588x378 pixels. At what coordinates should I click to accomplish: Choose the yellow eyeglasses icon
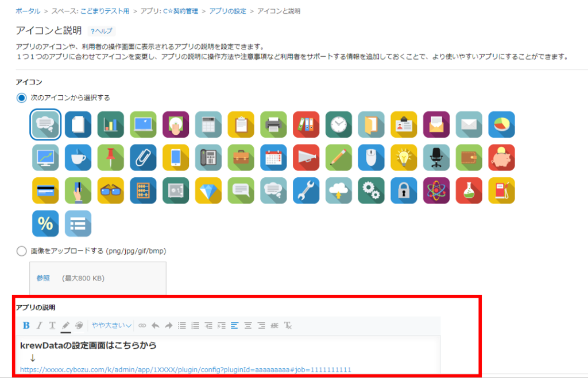[x=111, y=190]
